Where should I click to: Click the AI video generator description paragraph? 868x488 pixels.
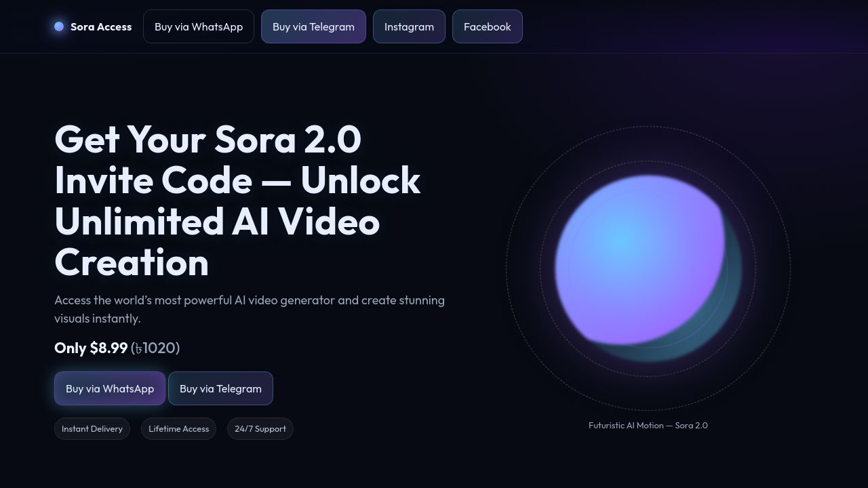click(250, 309)
